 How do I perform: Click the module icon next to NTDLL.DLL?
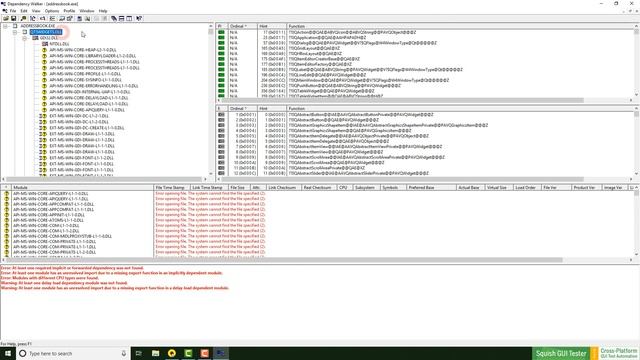point(45,44)
